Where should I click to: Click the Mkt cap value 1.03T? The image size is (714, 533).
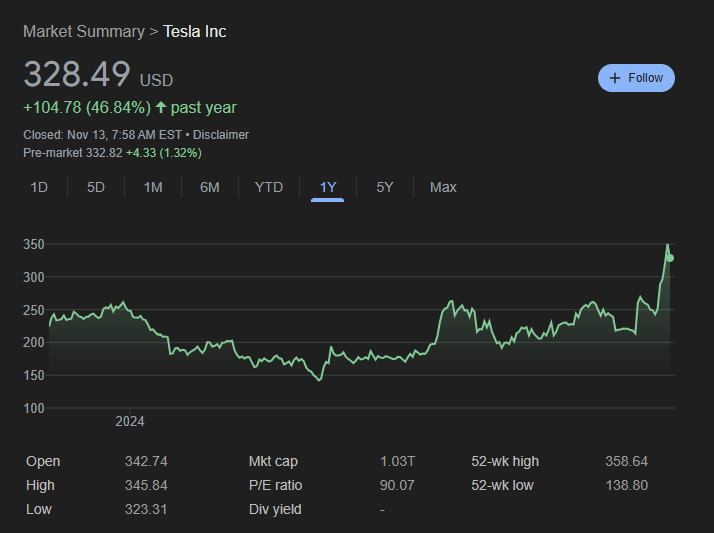(x=398, y=461)
